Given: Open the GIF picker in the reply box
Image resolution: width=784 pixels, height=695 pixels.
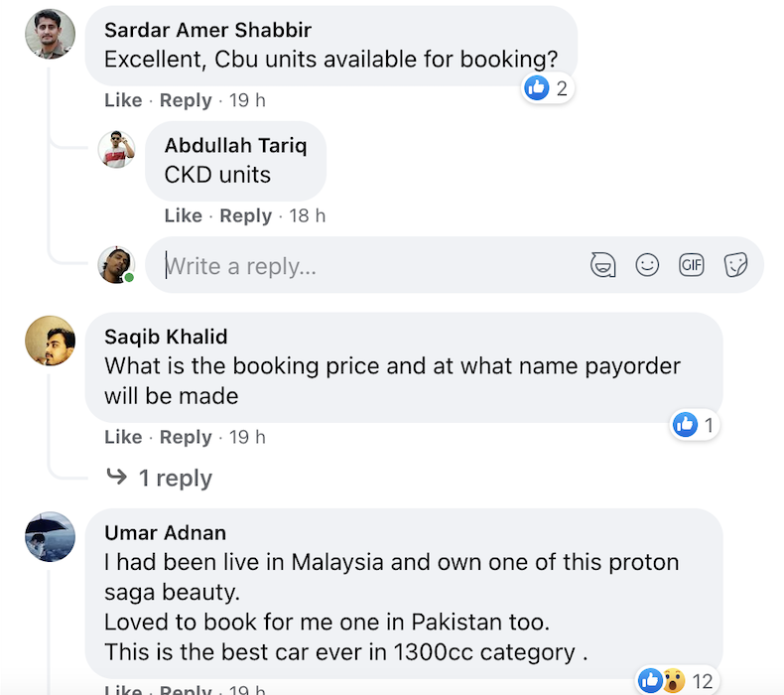Looking at the screenshot, I should point(691,265).
